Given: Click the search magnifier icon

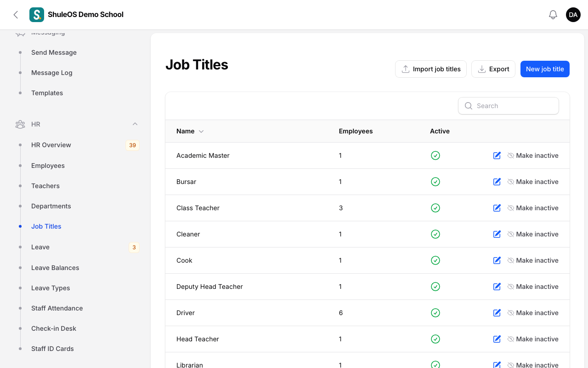Looking at the screenshot, I should (469, 106).
